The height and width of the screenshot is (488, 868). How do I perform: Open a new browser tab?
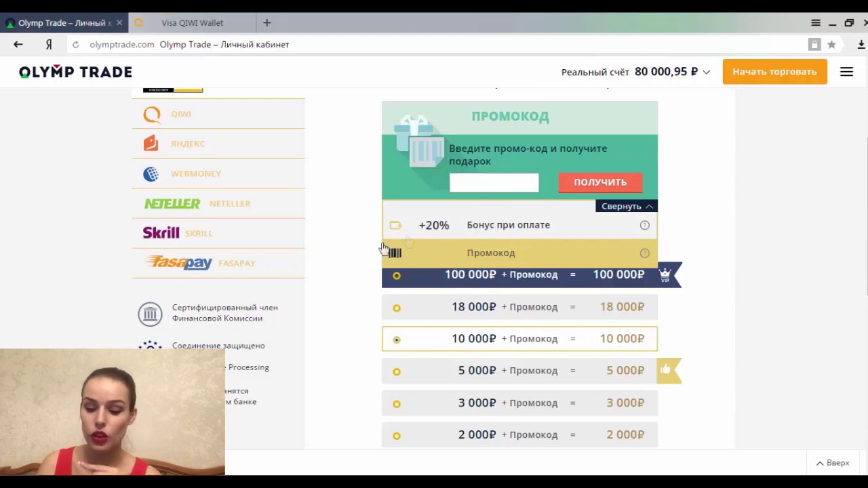tap(267, 23)
